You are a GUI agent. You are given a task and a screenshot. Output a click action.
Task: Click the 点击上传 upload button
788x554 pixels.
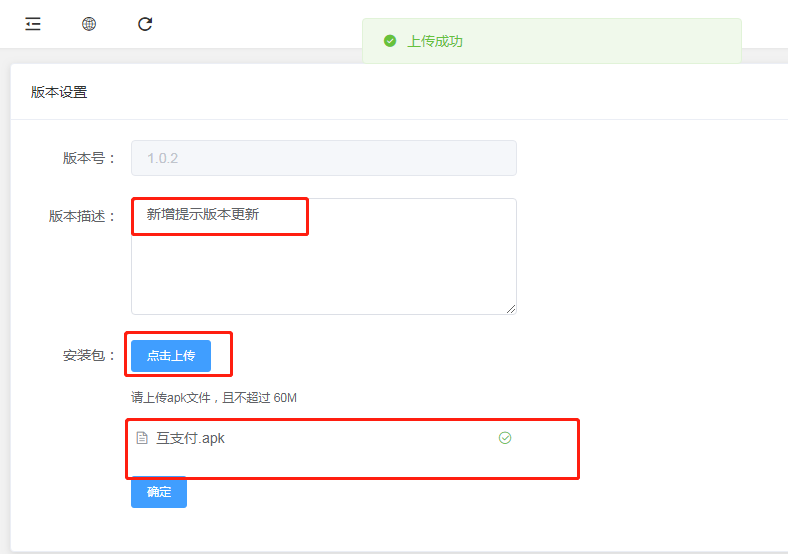(x=171, y=356)
